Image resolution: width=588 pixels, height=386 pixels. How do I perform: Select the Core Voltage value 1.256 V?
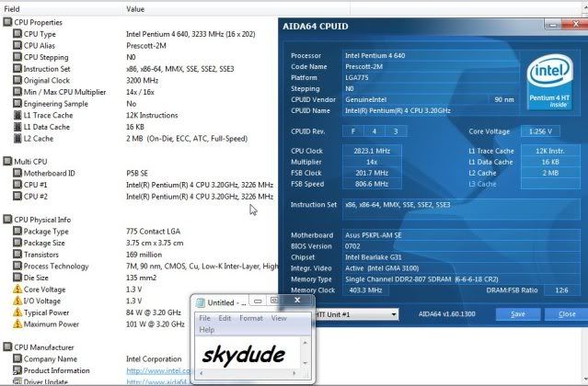[x=540, y=131]
